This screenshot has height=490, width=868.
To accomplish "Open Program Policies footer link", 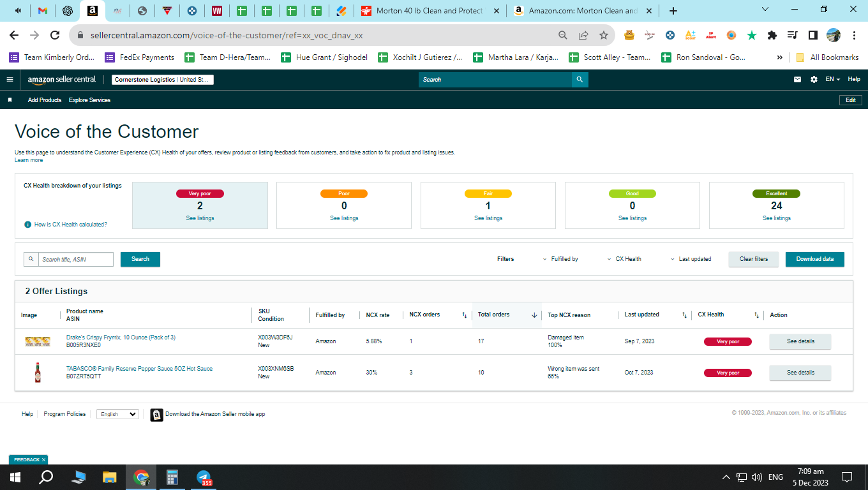I will (64, 414).
